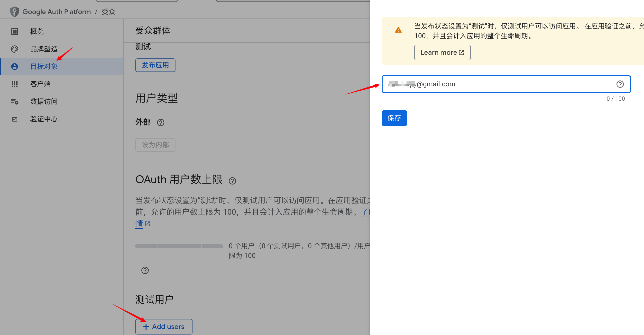Click the orange warning triangle icon
The height and width of the screenshot is (335, 644).
click(398, 30)
